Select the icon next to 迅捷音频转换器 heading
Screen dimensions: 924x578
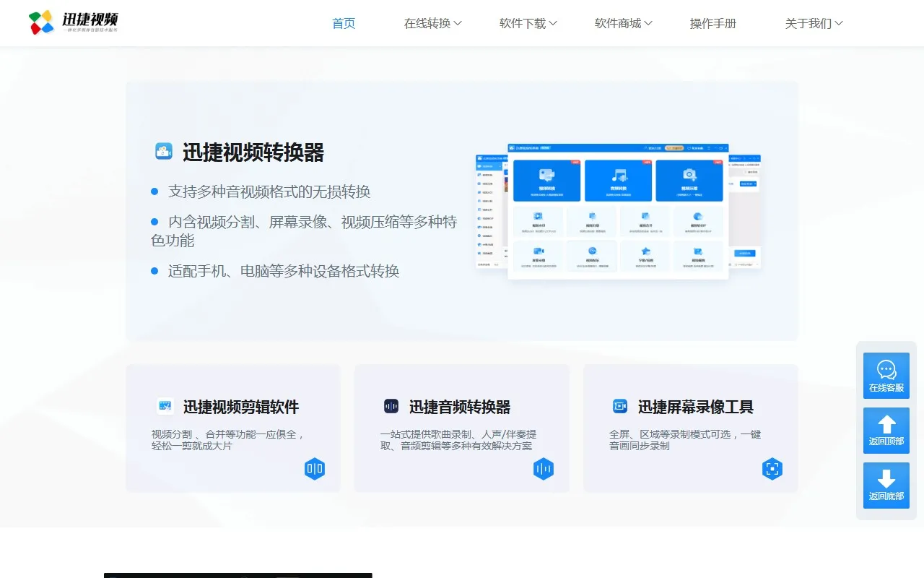click(391, 406)
